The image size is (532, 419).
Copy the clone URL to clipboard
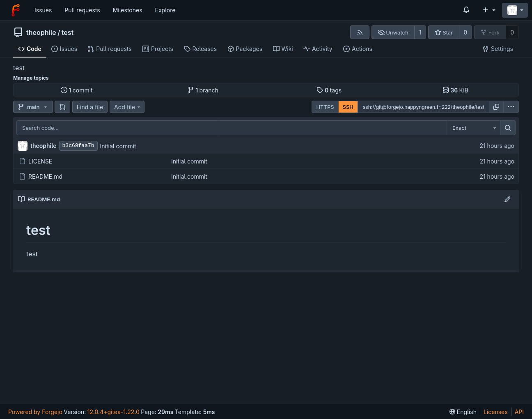pyautogui.click(x=496, y=107)
